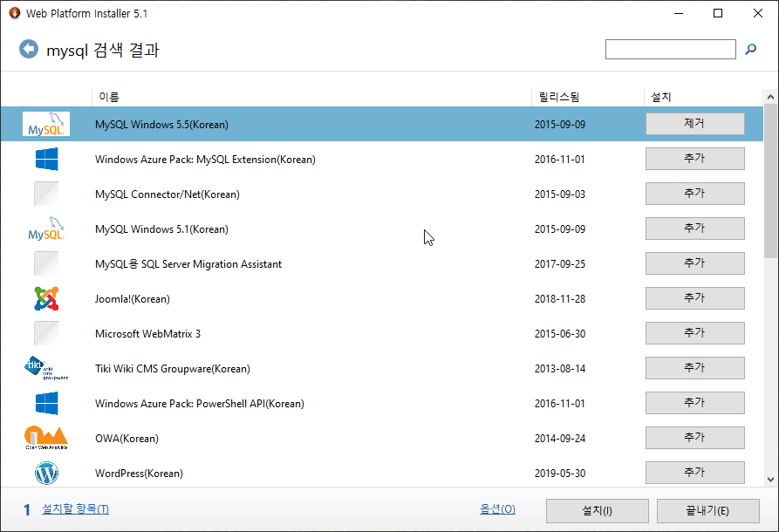The image size is (779, 532).
Task: Add Joomla!(Korean) via its 추가 button
Action: (695, 298)
